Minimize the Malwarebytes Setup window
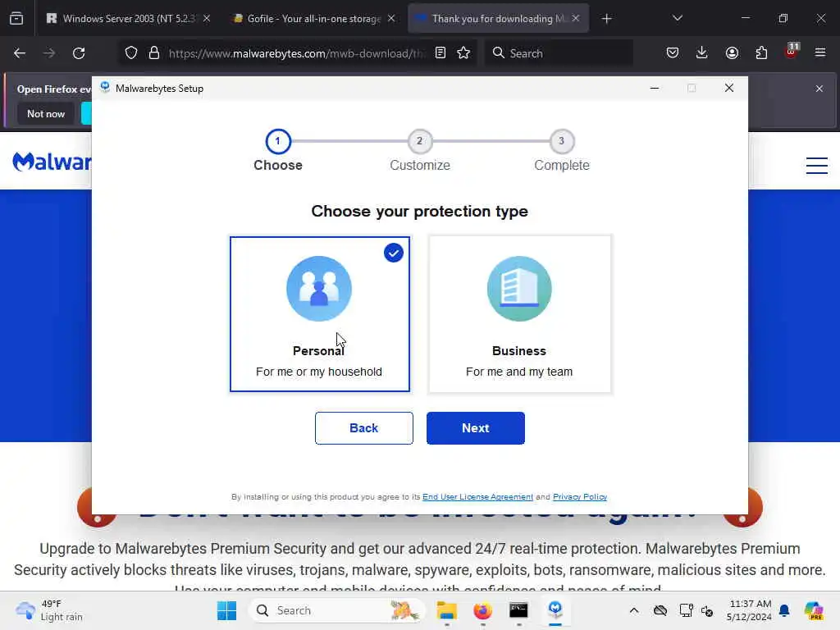This screenshot has height=630, width=840. pyautogui.click(x=654, y=88)
